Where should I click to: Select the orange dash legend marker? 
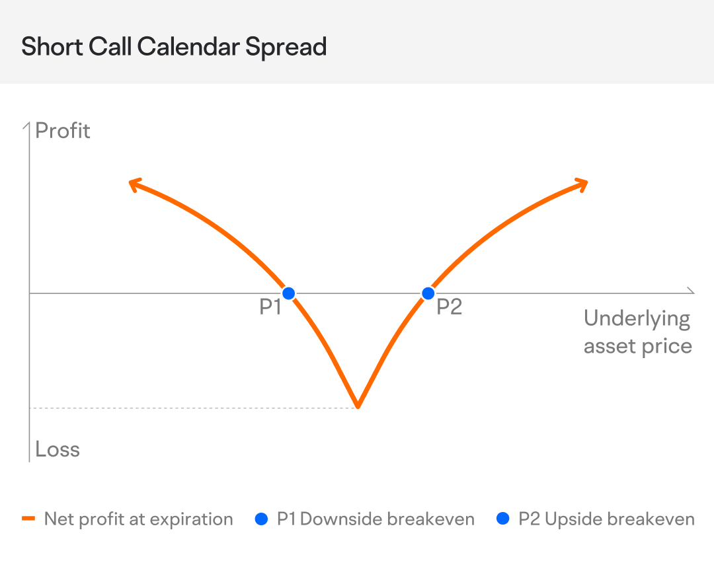pyautogui.click(x=28, y=519)
